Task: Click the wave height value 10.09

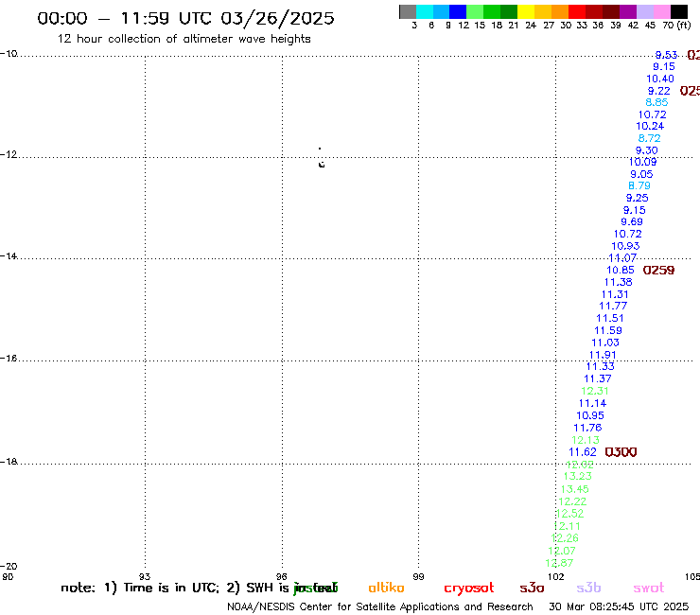Action: click(643, 162)
